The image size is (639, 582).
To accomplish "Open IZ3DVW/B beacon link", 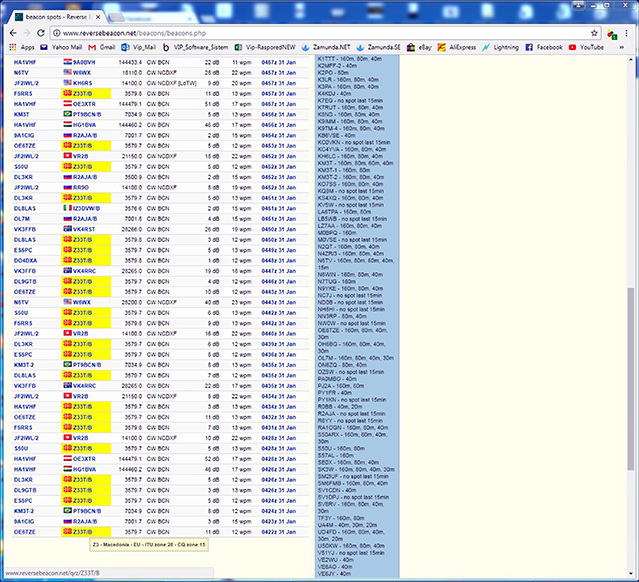I will pyautogui.click(x=86, y=208).
